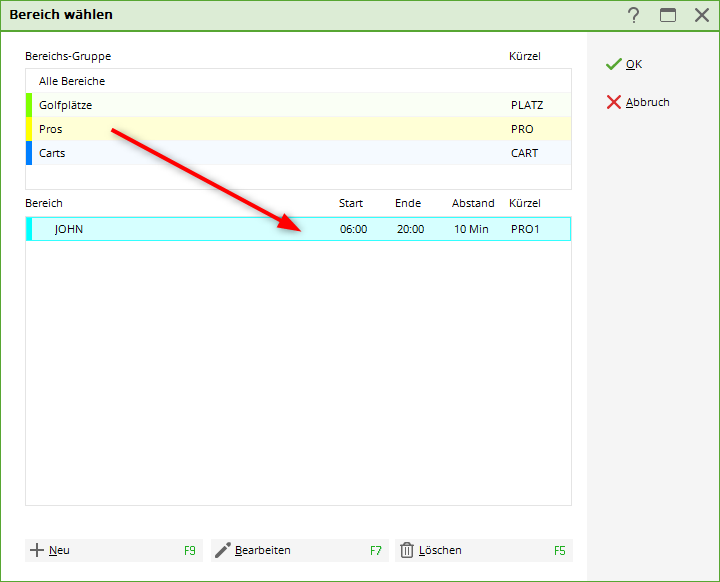Image resolution: width=720 pixels, height=582 pixels.
Task: Maximize the Bereich wählen dialog window
Action: point(667,15)
